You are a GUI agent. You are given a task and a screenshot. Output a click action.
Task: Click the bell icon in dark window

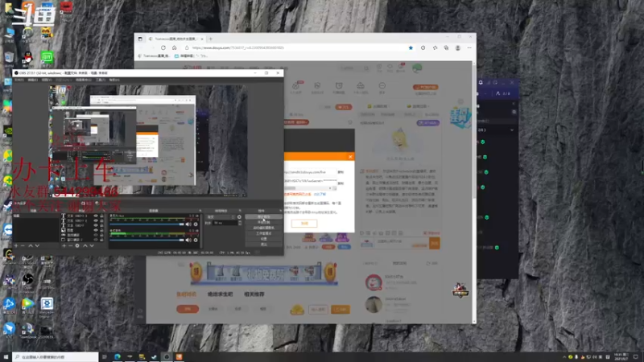click(481, 83)
